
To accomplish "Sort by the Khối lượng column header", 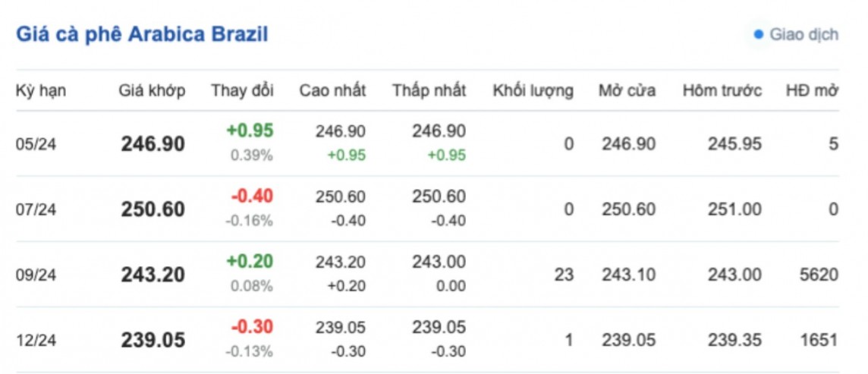I will [533, 91].
